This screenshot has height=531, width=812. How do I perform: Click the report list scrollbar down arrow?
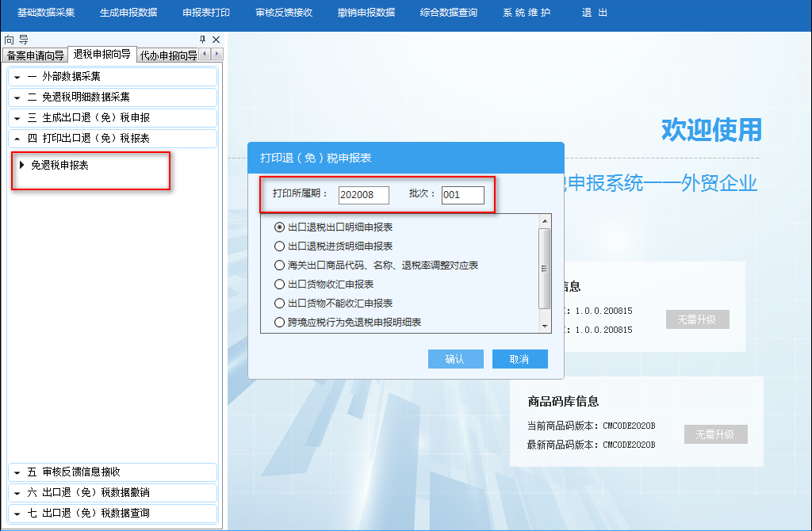point(545,326)
